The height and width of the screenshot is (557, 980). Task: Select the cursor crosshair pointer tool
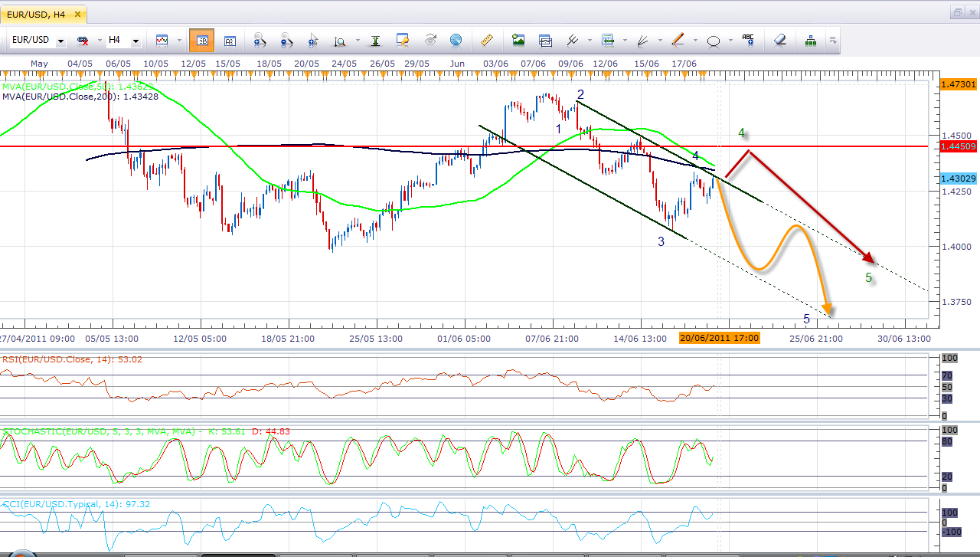click(313, 40)
